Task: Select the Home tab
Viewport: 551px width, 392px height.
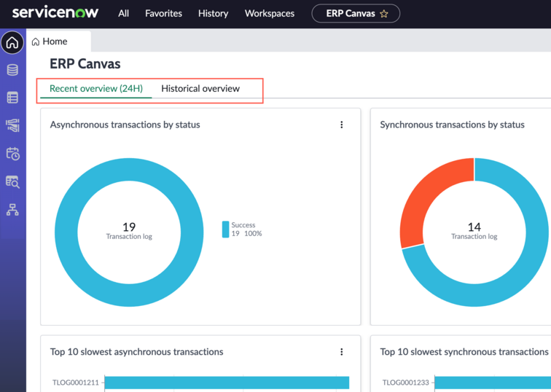Action: coord(59,42)
